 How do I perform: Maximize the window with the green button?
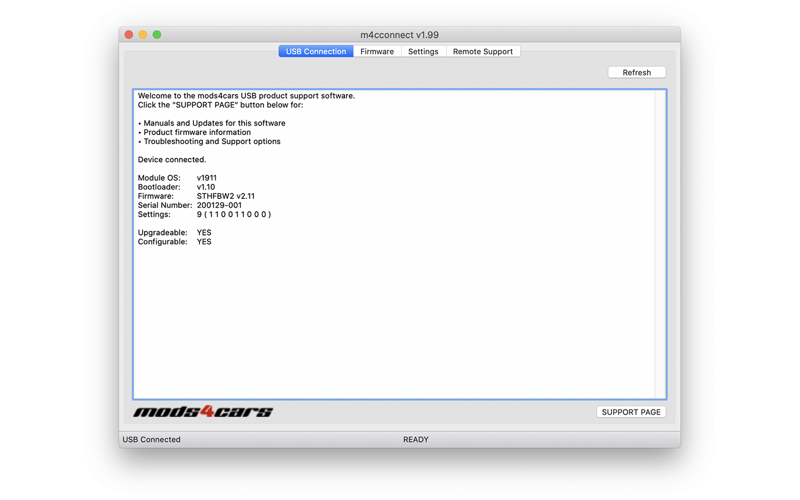(x=157, y=35)
